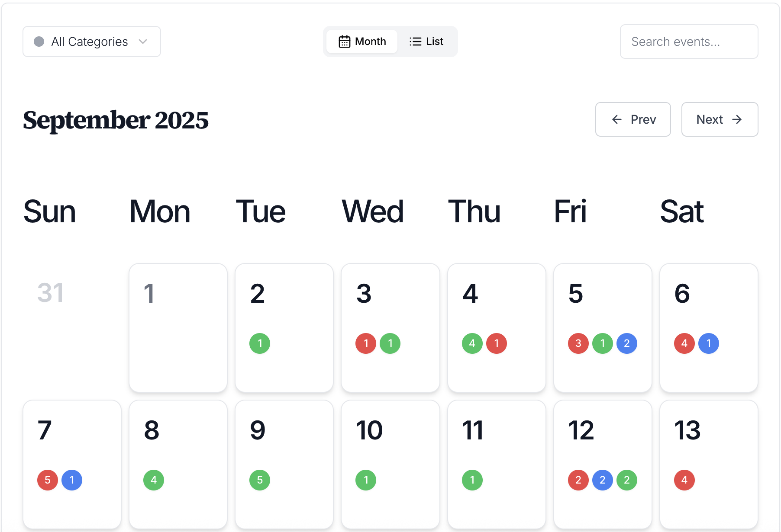Click the blue badge on September 5

point(626,343)
